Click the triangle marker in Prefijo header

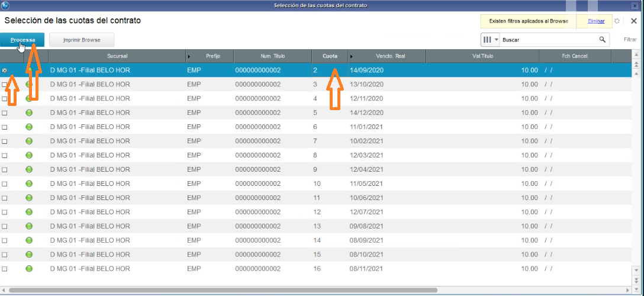pos(189,56)
